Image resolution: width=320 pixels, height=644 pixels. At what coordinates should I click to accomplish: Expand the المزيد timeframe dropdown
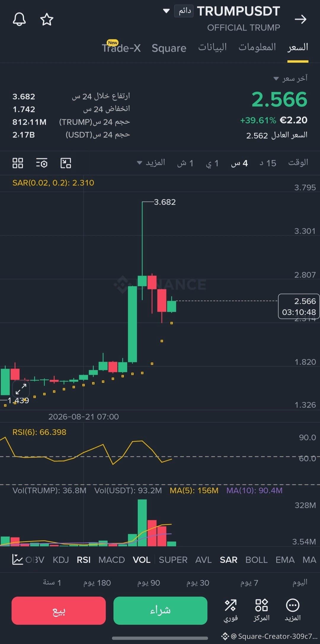[x=151, y=163]
